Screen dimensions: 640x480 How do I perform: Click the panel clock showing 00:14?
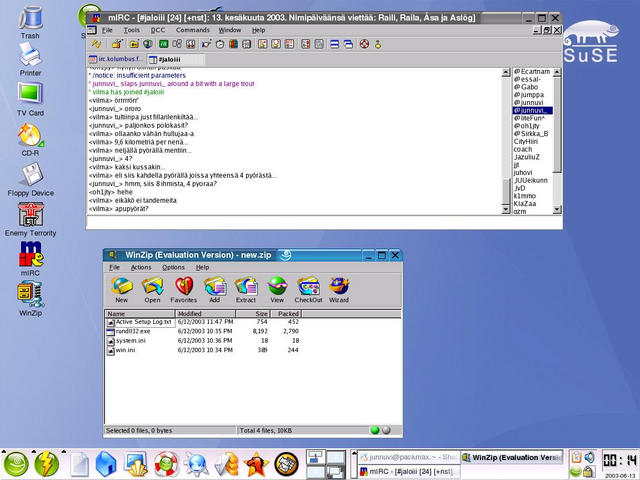619,461
